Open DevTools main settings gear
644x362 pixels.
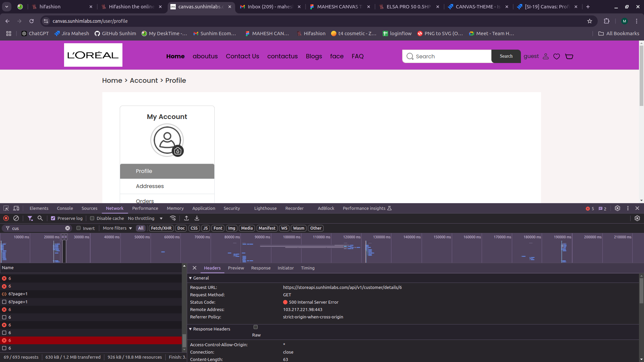(x=617, y=208)
